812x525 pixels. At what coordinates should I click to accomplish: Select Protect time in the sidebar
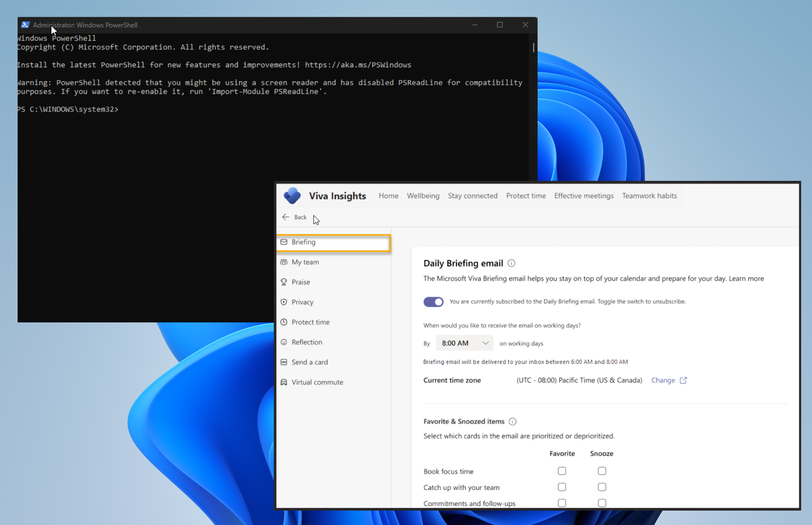coord(333,322)
